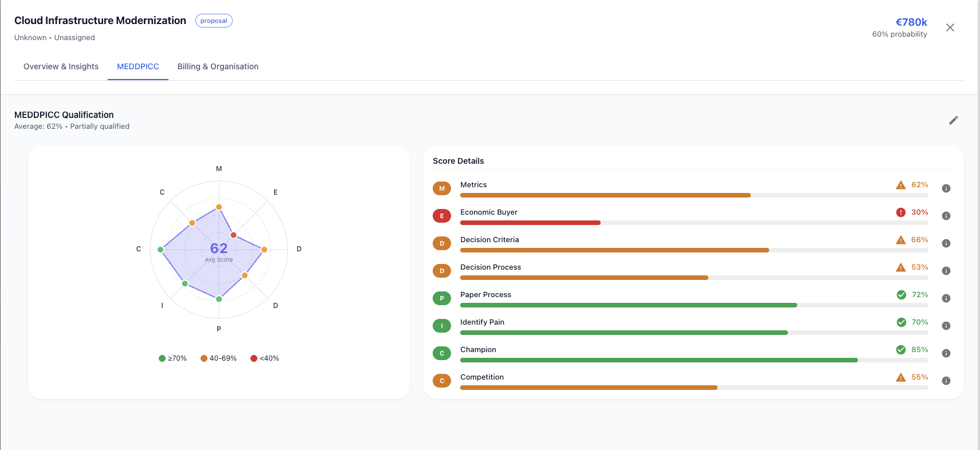Click the red Economic Buyer alert icon
Viewport: 980px width, 450px height.
click(x=900, y=212)
